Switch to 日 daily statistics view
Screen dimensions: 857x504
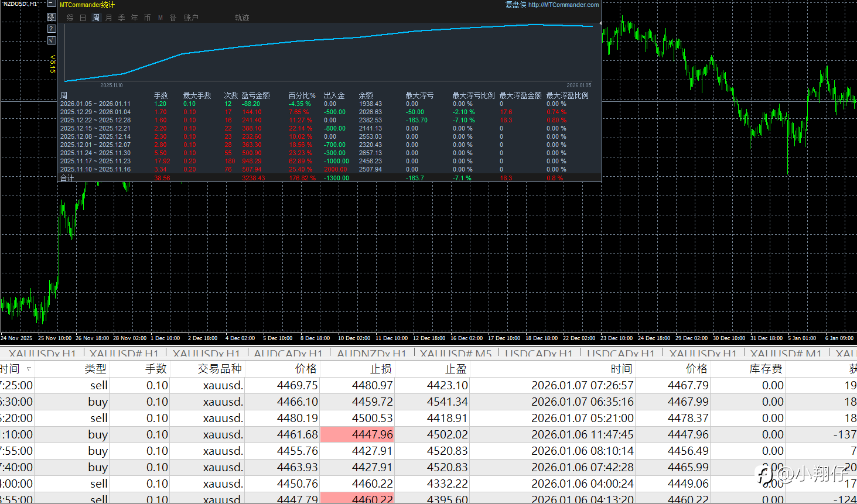click(83, 18)
